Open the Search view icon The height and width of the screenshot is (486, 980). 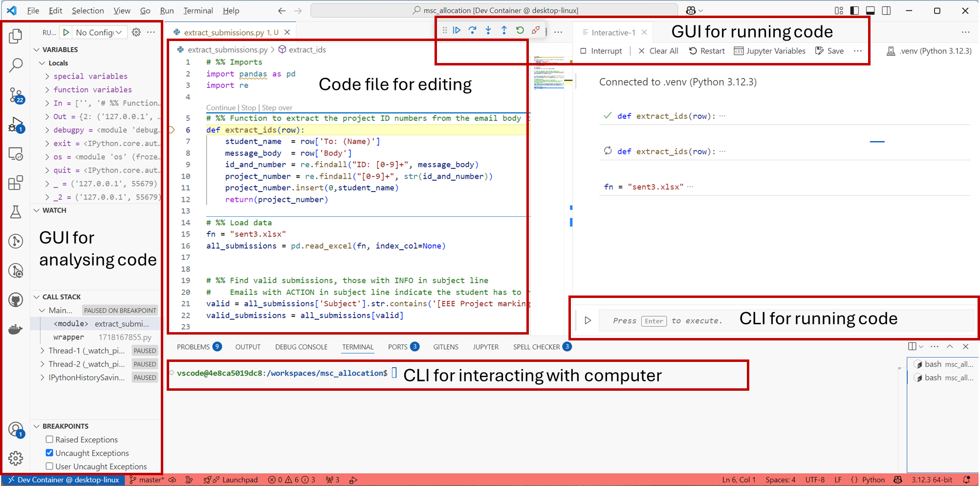tap(16, 65)
